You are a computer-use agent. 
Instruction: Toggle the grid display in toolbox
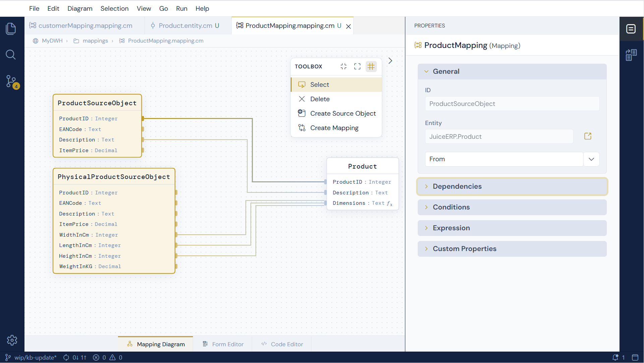(371, 66)
